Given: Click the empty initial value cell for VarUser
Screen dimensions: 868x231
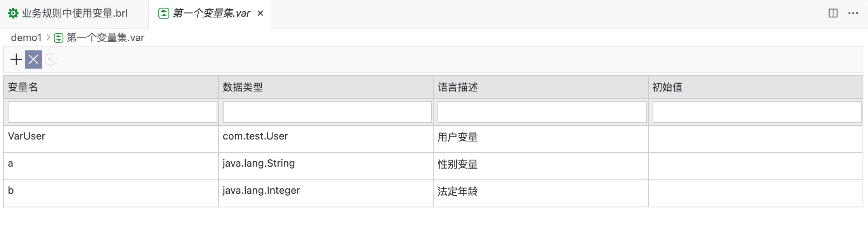Looking at the screenshot, I should (x=755, y=139).
